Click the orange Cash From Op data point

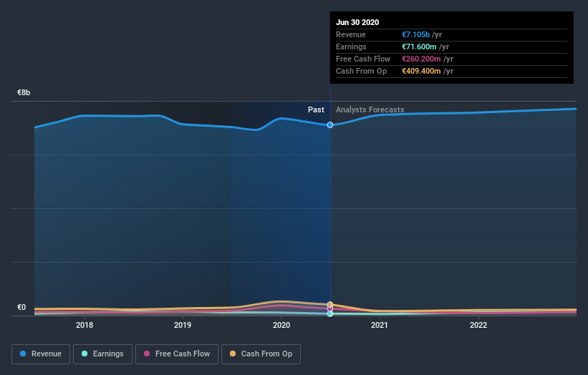(330, 305)
